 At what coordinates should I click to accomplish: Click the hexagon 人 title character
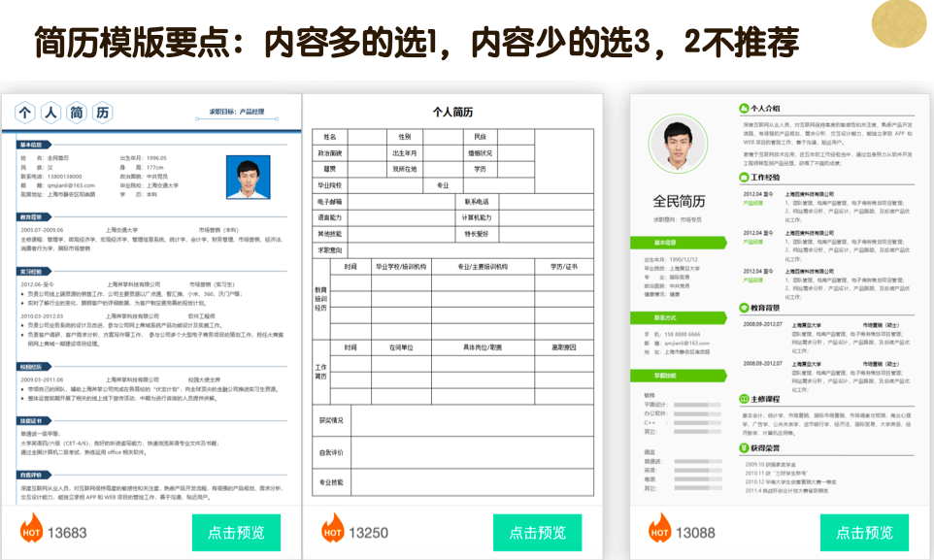click(x=51, y=113)
